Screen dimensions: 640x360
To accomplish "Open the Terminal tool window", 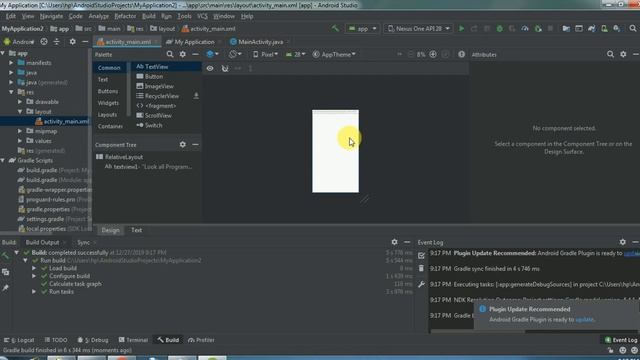I will pyautogui.click(x=133, y=340).
